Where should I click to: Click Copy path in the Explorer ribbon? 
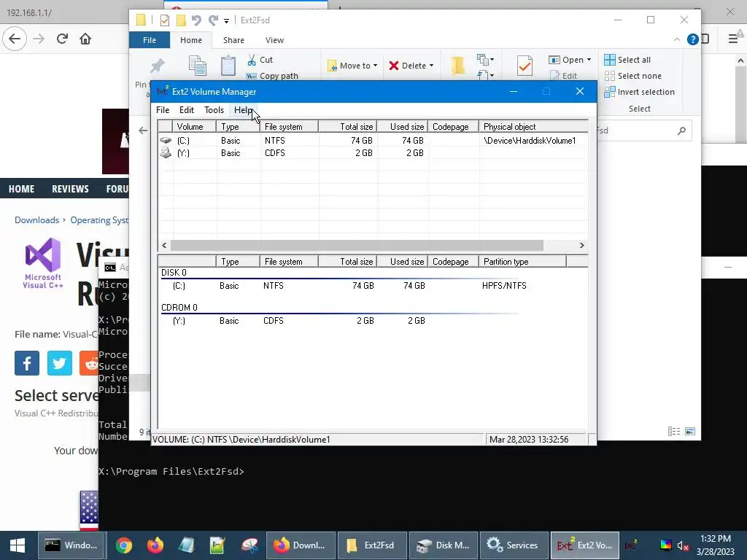point(272,76)
